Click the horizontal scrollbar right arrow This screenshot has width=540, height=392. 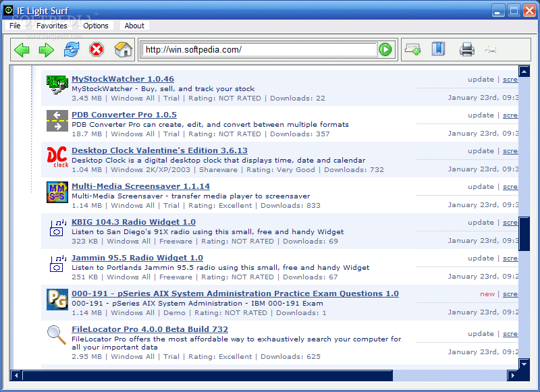coord(513,376)
